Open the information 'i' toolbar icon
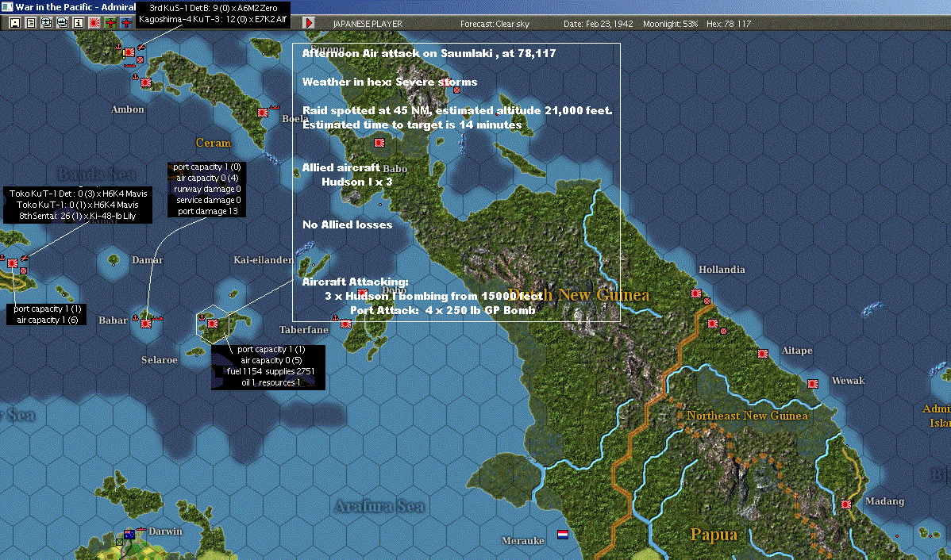This screenshot has width=951, height=560. click(x=79, y=23)
